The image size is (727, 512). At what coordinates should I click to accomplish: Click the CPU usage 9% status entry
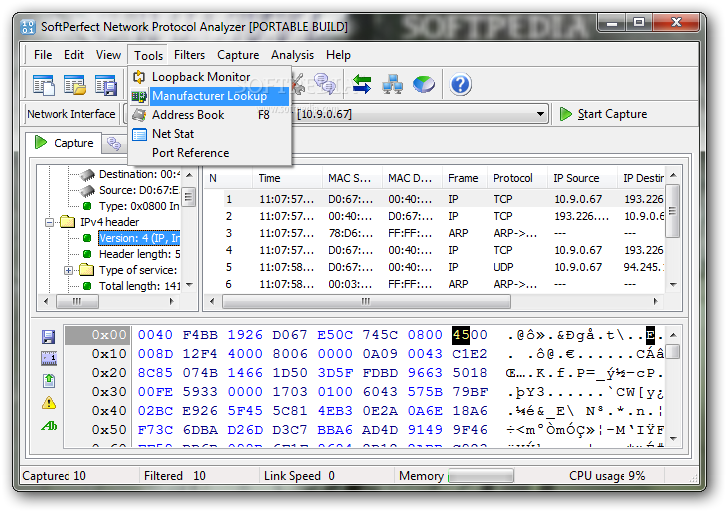[607, 476]
